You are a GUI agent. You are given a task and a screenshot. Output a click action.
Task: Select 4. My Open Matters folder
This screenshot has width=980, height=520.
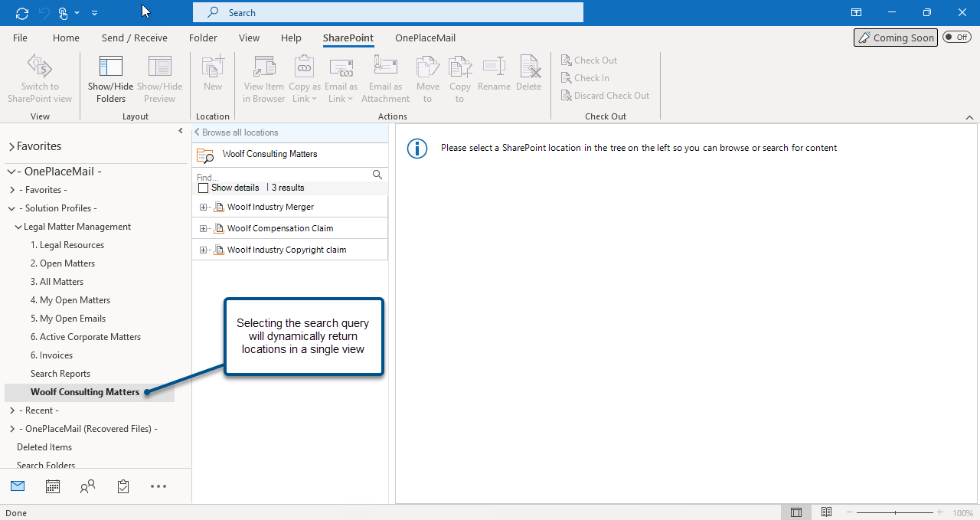[70, 300]
